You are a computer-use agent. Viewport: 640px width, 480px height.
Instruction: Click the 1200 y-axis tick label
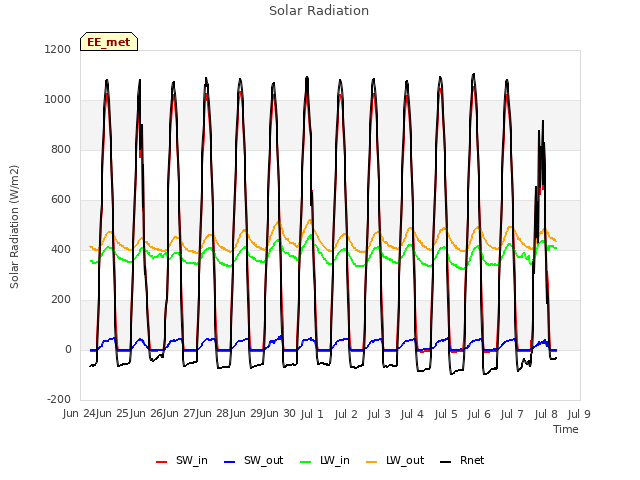pyautogui.click(x=58, y=49)
